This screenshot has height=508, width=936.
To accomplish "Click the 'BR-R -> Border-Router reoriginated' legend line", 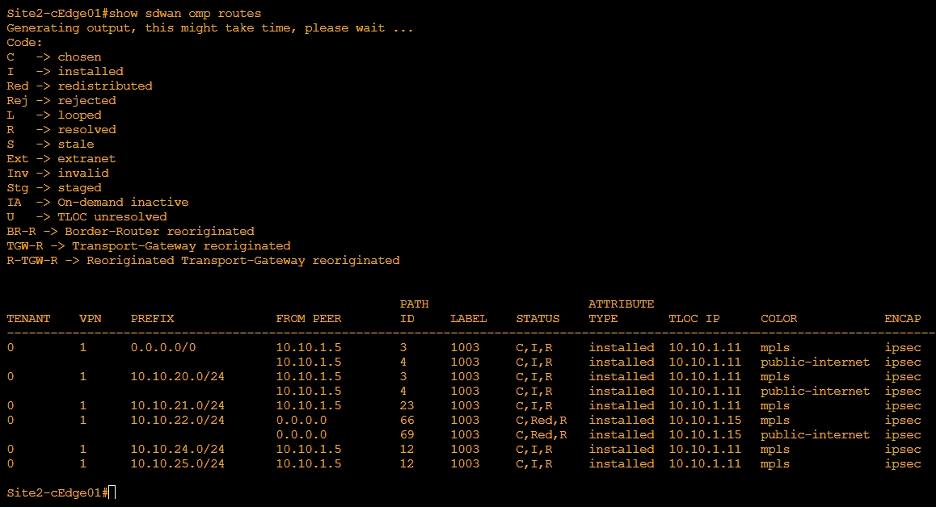I will [130, 231].
